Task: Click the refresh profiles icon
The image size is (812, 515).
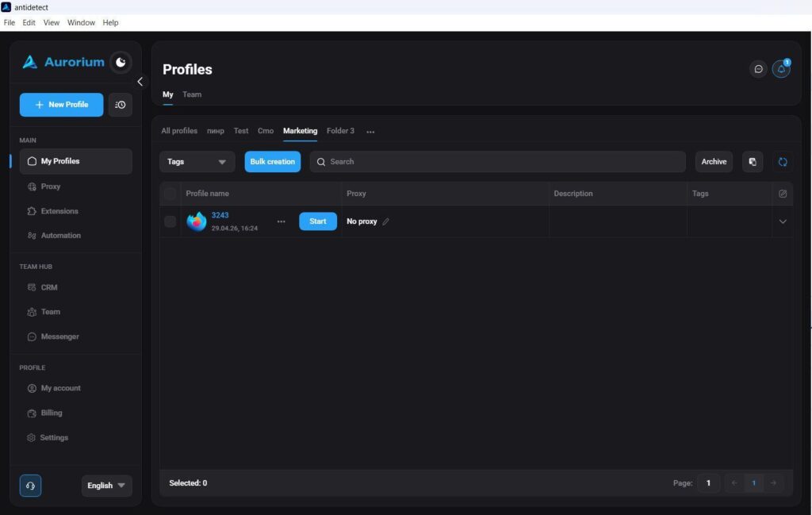Action: [x=783, y=162]
